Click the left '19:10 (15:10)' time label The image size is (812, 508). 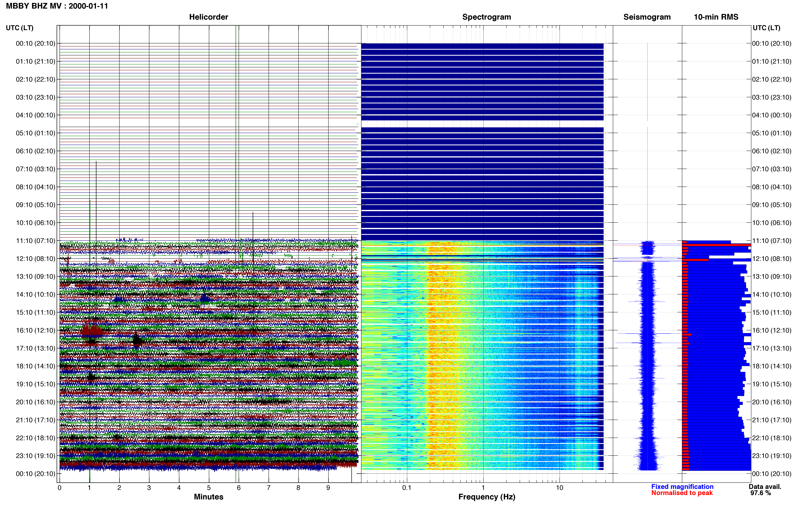tap(36, 384)
